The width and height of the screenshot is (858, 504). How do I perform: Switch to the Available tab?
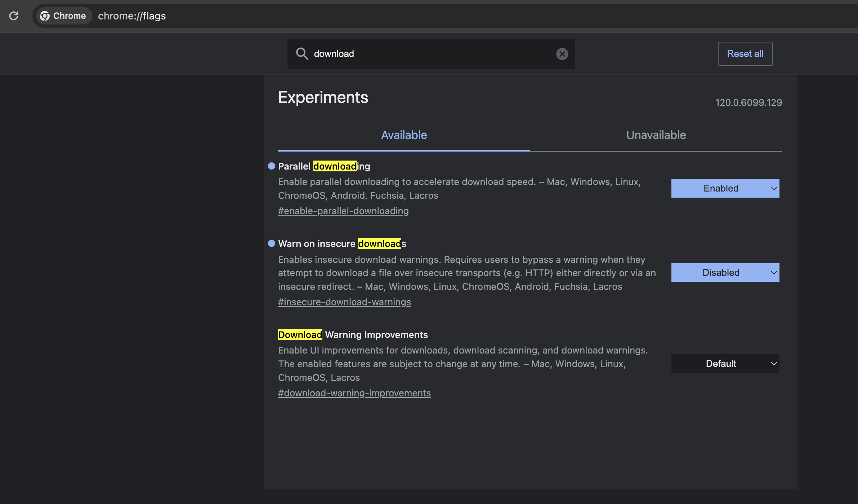pos(404,135)
